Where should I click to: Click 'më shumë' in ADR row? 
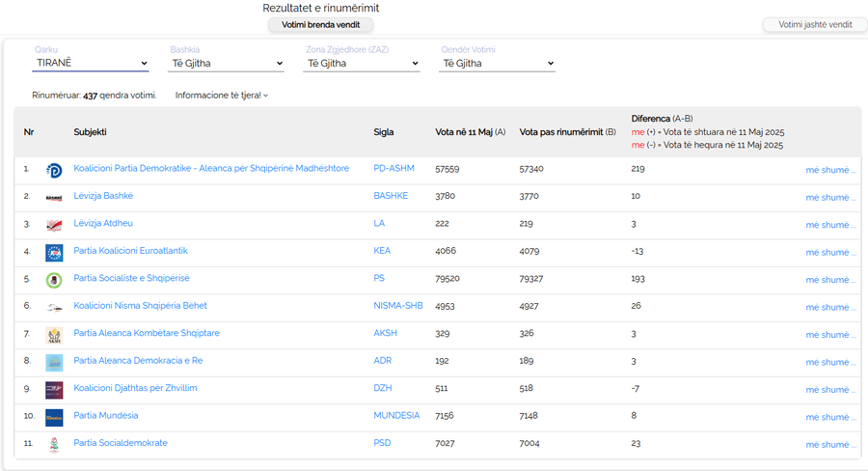(x=831, y=362)
